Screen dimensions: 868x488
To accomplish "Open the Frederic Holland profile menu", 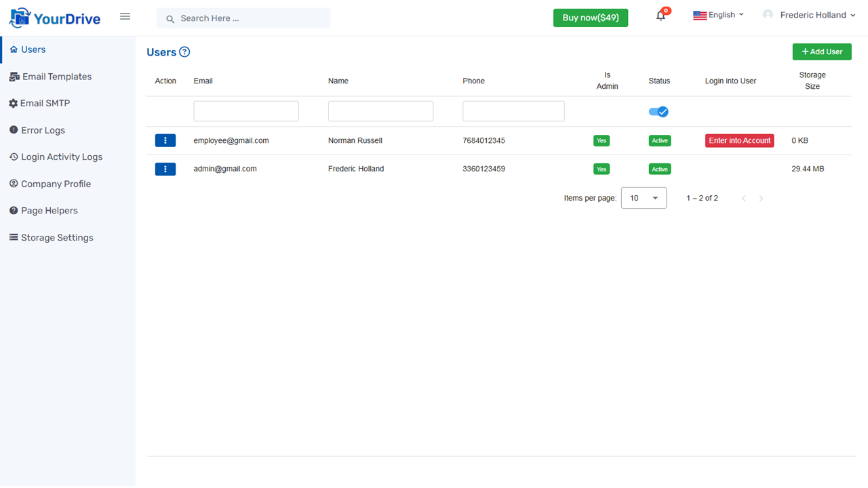I will click(x=809, y=14).
